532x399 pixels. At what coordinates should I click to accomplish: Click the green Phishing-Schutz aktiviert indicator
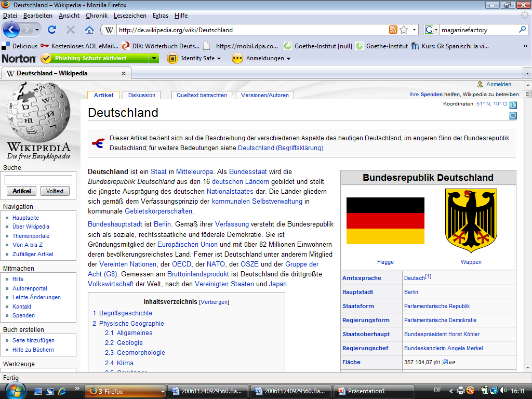click(x=95, y=58)
